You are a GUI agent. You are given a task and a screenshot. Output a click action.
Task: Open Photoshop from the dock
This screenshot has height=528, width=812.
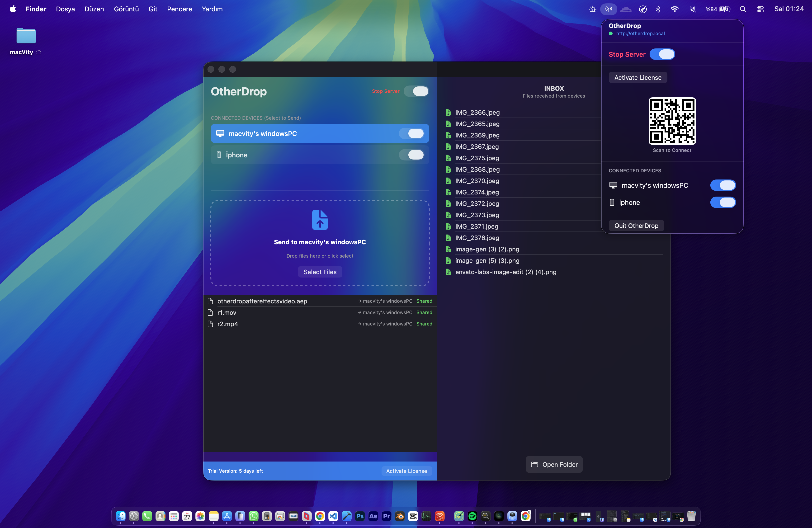360,516
